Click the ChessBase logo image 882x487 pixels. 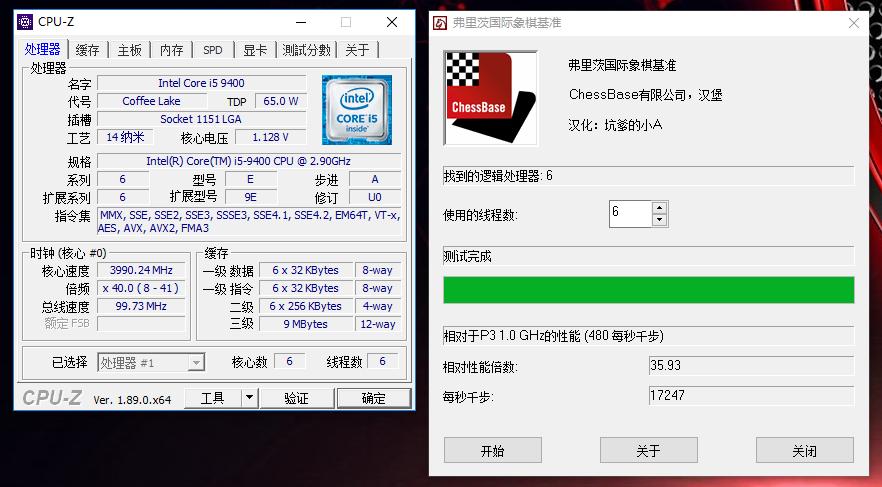(x=490, y=98)
